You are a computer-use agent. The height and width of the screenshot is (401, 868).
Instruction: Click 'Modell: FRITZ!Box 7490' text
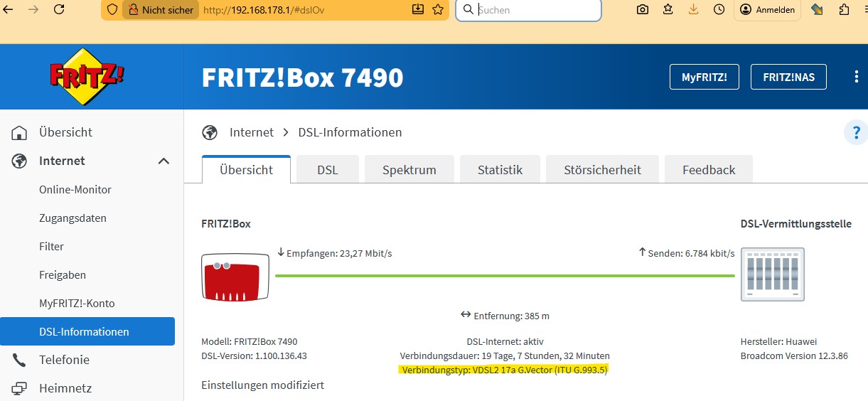tap(250, 341)
